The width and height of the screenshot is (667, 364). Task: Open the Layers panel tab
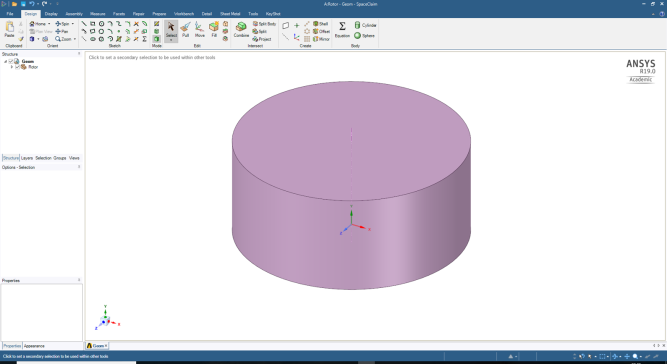[x=27, y=158]
